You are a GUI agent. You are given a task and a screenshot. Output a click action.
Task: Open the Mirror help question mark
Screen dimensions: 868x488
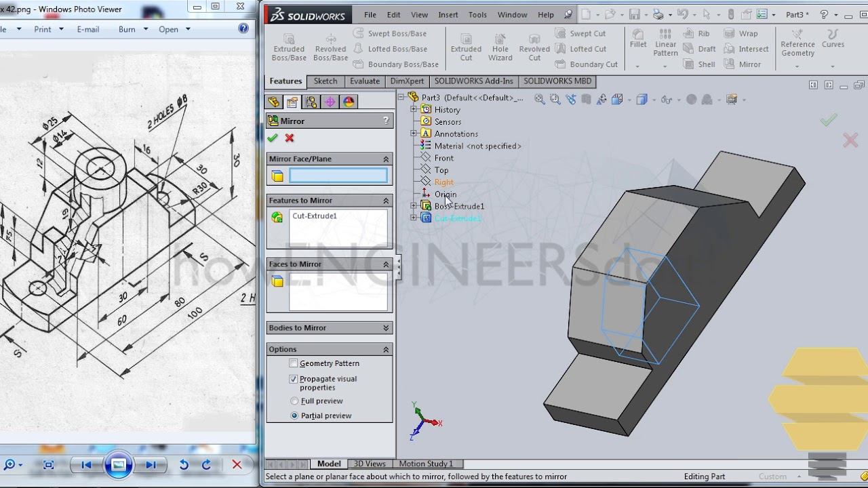(x=386, y=121)
